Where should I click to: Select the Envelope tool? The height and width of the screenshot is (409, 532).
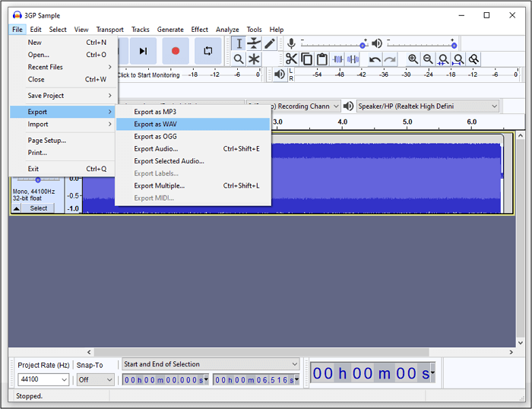pyautogui.click(x=254, y=43)
